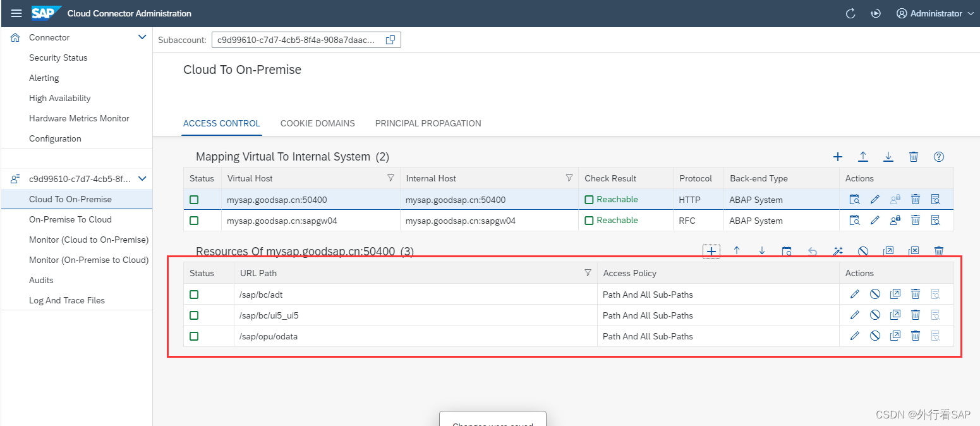
Task: Click the Connector heading in the sidebar
Action: pos(49,37)
